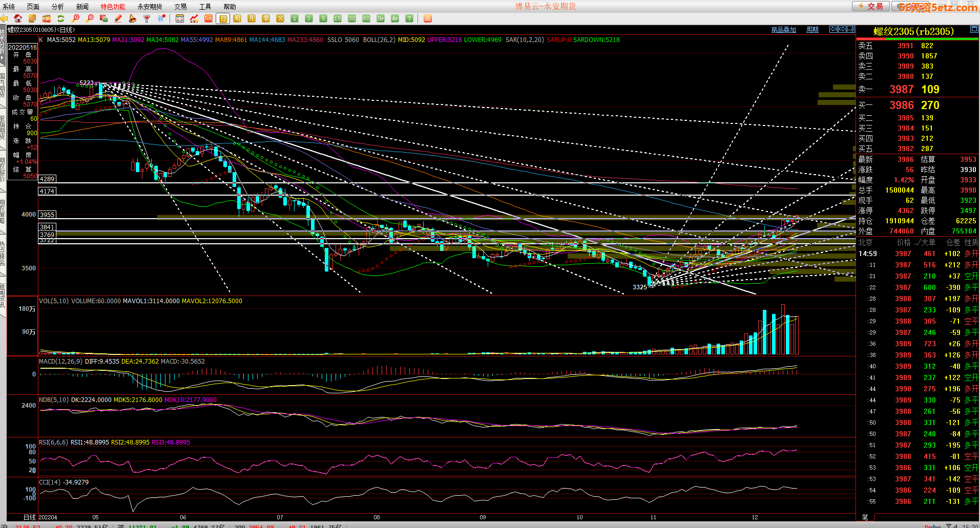Click the 笔 tab below trade list
Screen dimensions: 980x528
[865, 517]
